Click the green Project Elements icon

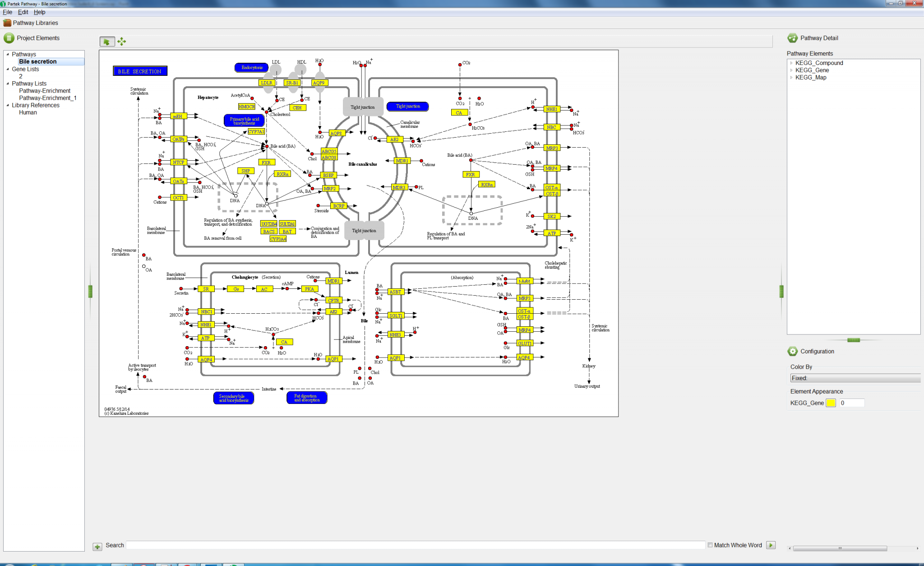9,38
